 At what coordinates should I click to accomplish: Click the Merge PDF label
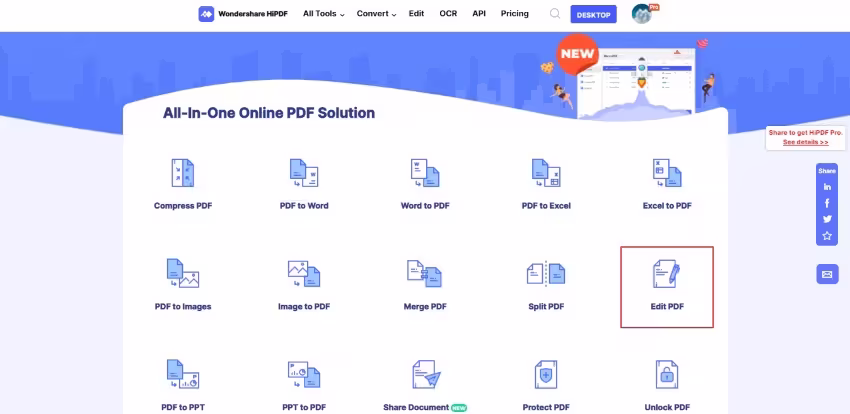click(425, 307)
